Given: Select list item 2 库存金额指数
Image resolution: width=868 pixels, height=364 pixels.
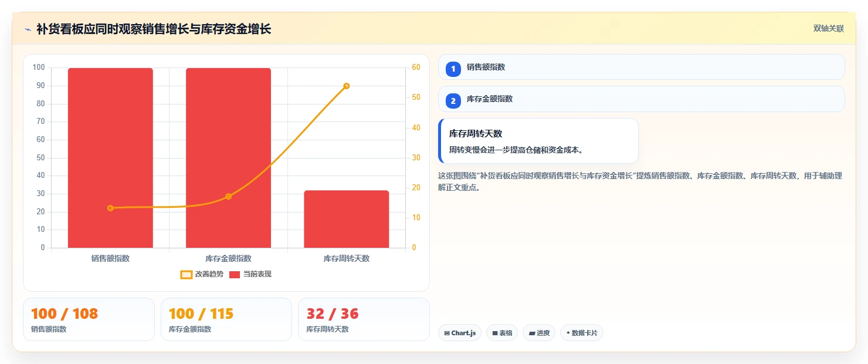Looking at the screenshot, I should 642,99.
